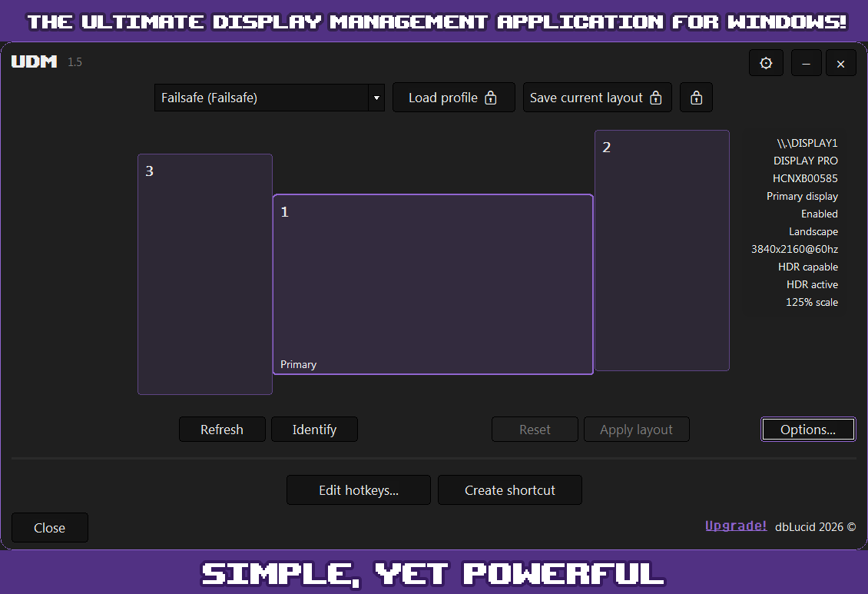Click the Load profile button
This screenshot has height=594, width=868.
(x=453, y=98)
